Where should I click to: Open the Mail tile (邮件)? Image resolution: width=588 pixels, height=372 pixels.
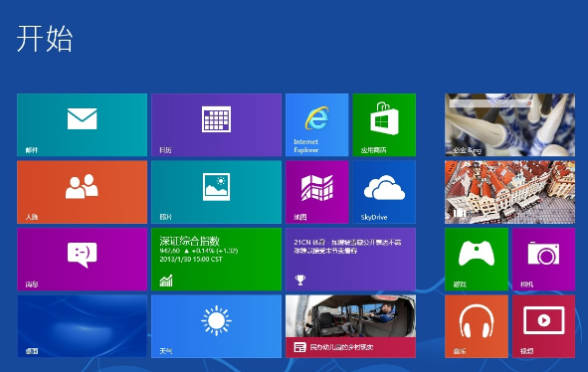point(83,125)
